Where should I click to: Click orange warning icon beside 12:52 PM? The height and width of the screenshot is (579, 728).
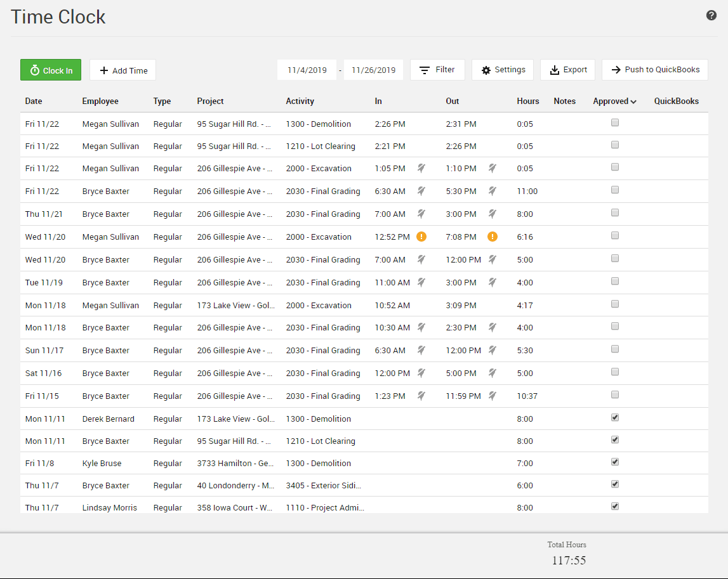coord(421,237)
